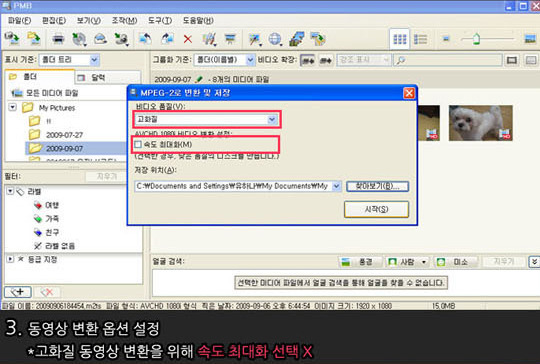Open the 도구(T) menu
This screenshot has width=540, height=364.
click(160, 20)
